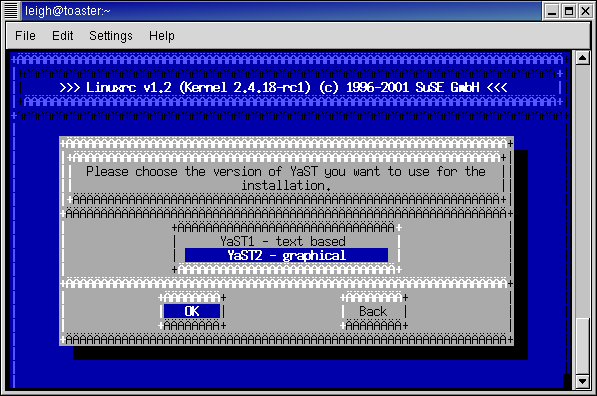
Task: Click the vertical scrollbar thumb
Action: tap(583, 346)
